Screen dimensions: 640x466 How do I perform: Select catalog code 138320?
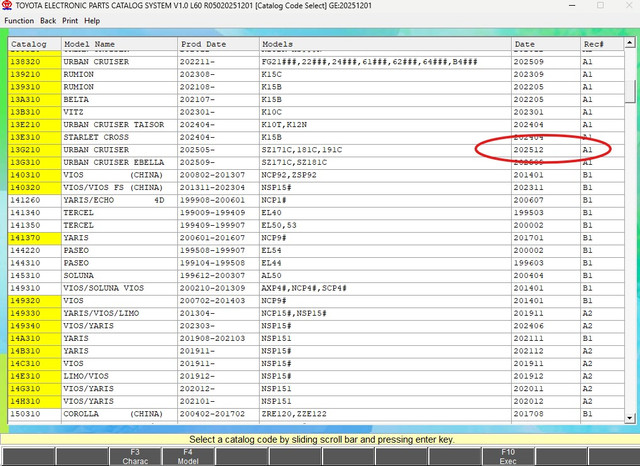[34, 62]
